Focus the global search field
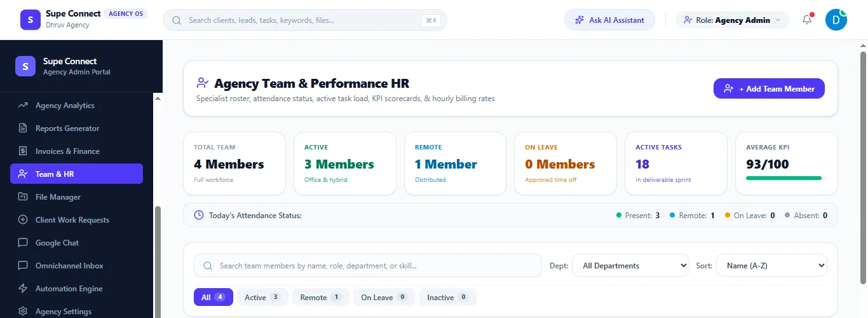This screenshot has width=868, height=318. click(305, 20)
